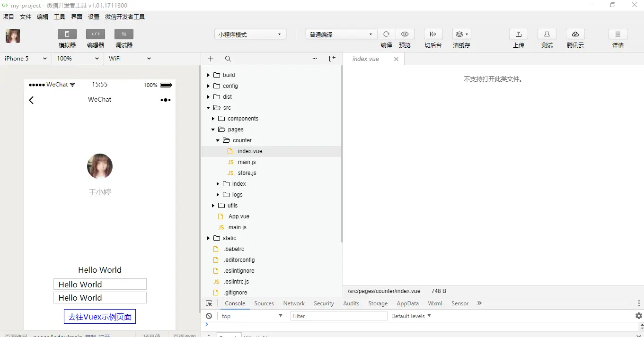644x337 pixels.
Task: Click the second Hello World input box
Action: [100, 297]
